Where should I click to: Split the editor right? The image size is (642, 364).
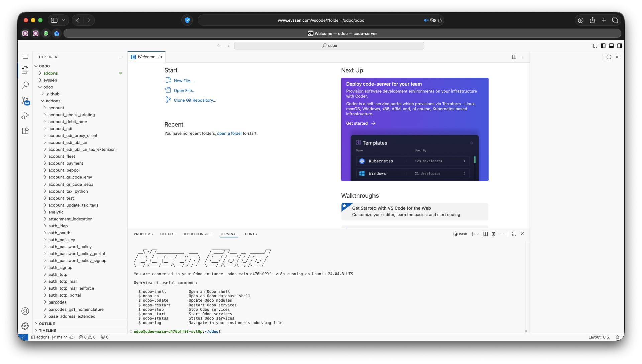[x=514, y=57]
